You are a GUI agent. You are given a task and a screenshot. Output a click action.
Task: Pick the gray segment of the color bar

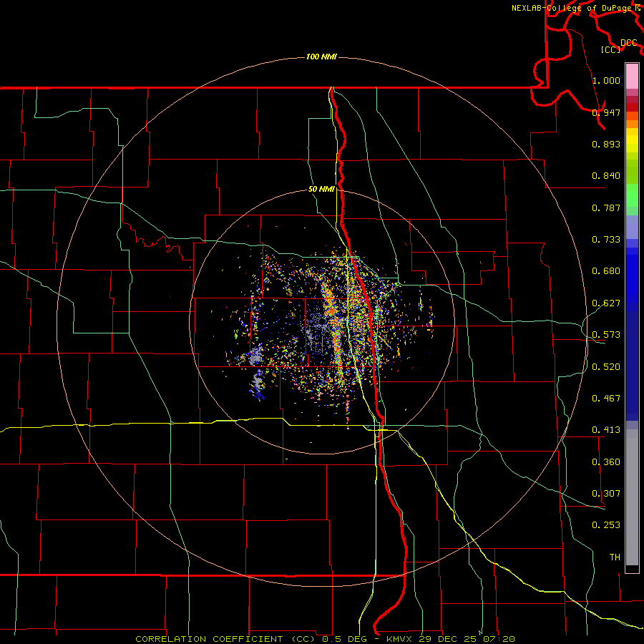pos(632,497)
